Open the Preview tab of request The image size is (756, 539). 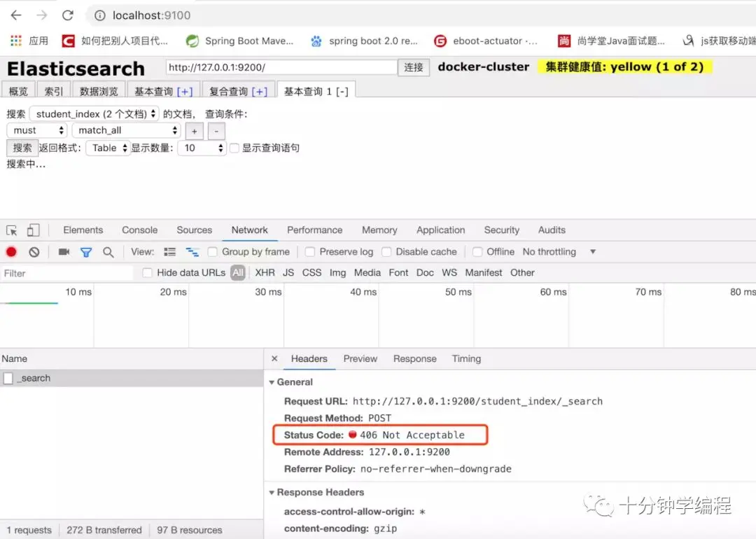tap(360, 358)
